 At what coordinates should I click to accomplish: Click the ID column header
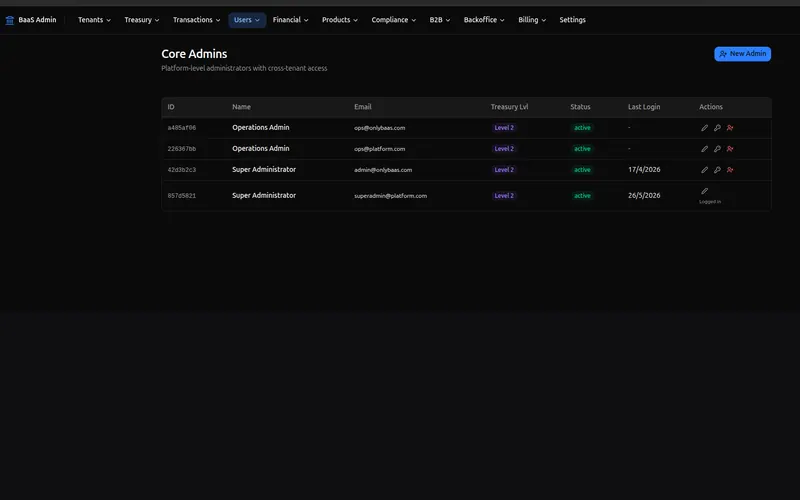171,107
